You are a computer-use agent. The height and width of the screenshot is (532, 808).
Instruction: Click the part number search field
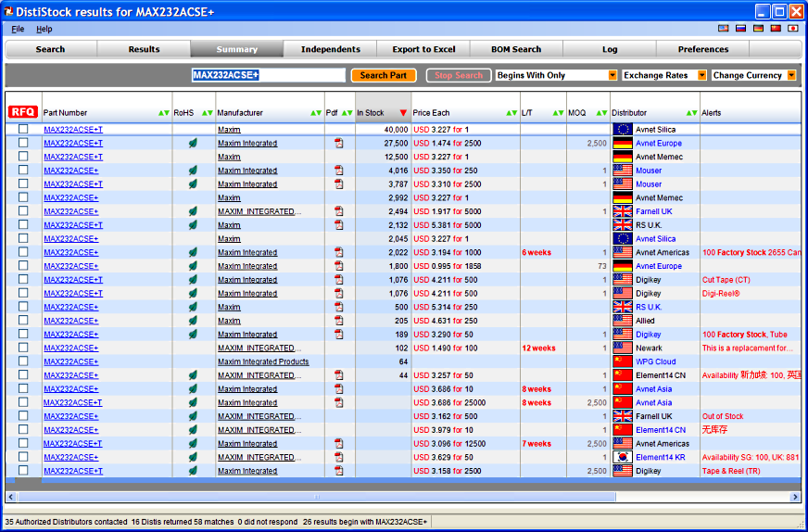269,75
